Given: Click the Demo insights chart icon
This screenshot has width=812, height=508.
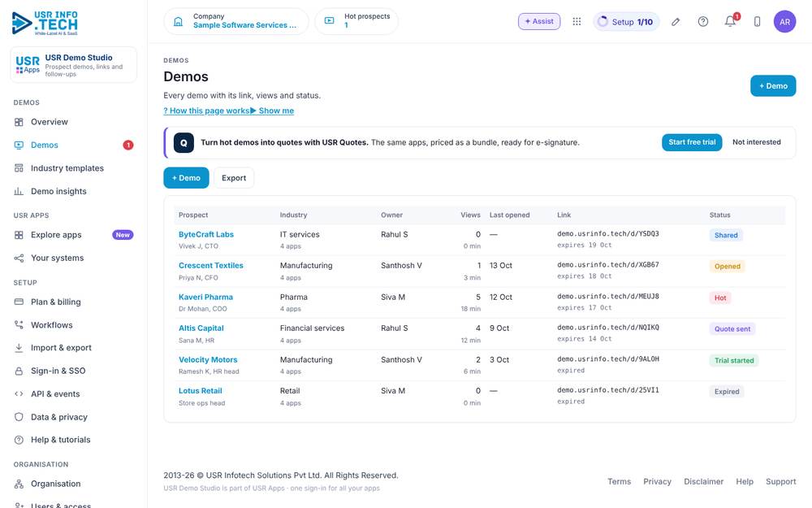Looking at the screenshot, I should pos(19,191).
